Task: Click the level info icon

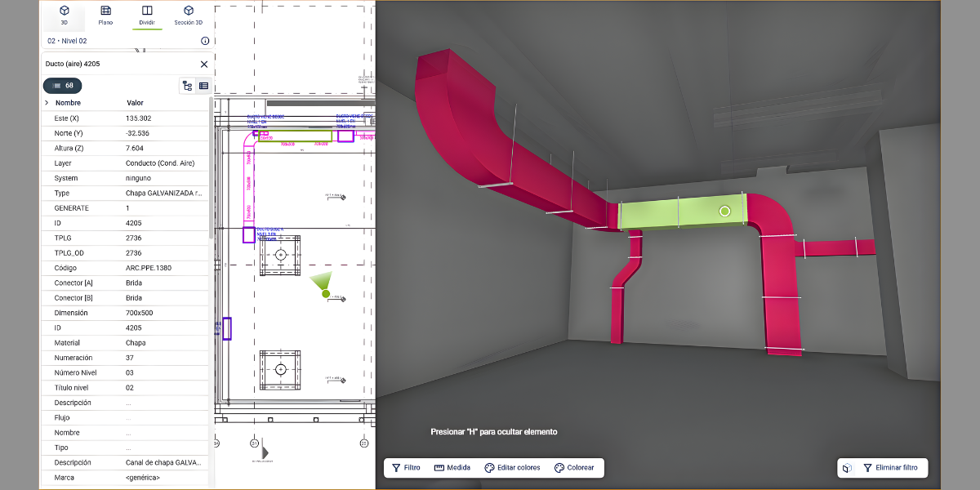Action: coord(204,41)
